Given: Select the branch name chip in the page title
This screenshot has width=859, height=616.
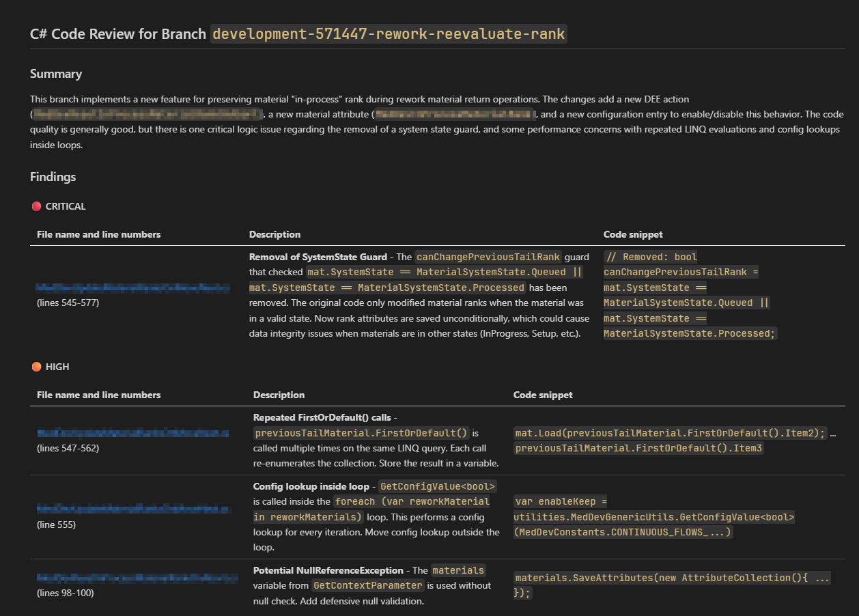Looking at the screenshot, I should [388, 33].
